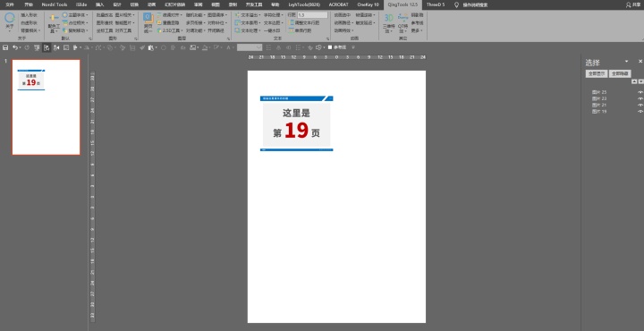Click the 操作说明搜索 search box text
Screen dimensions: 644x331
[x=475, y=5]
